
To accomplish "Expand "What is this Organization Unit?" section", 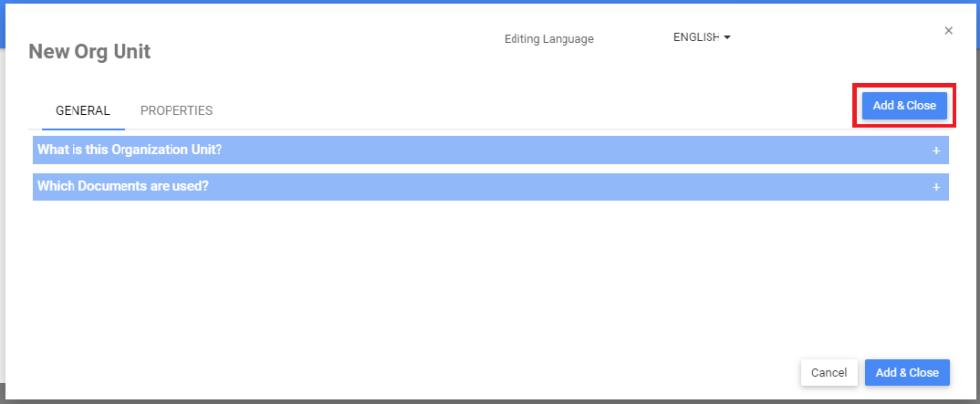I will coord(490,150).
